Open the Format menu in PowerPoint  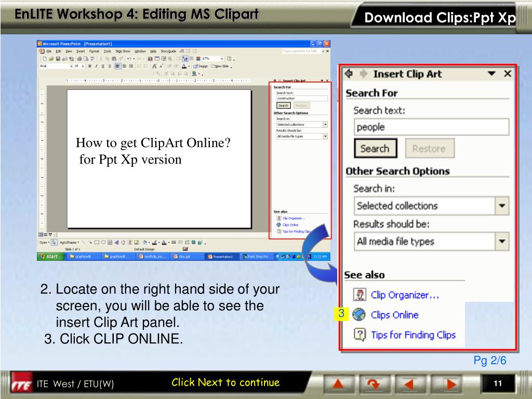[x=94, y=51]
